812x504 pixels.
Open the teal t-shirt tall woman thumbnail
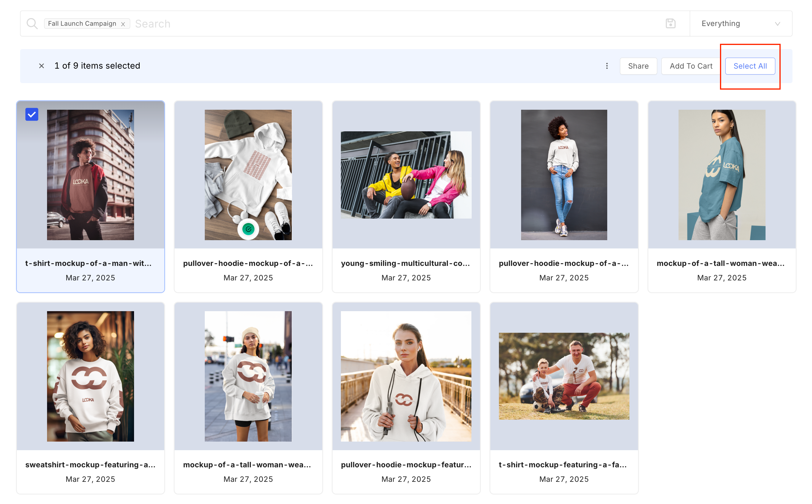pos(722,175)
